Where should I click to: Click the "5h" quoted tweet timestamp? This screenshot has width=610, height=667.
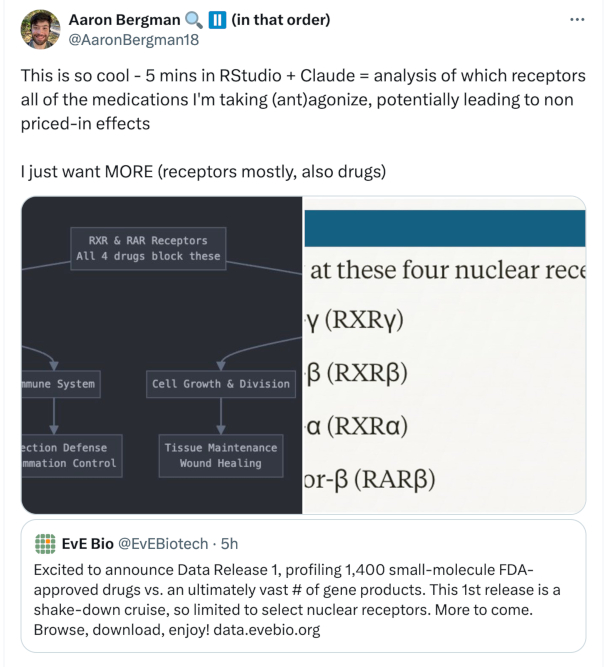click(x=228, y=544)
